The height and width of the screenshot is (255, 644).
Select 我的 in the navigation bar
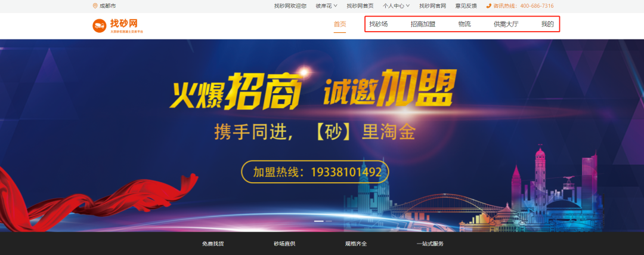point(547,24)
